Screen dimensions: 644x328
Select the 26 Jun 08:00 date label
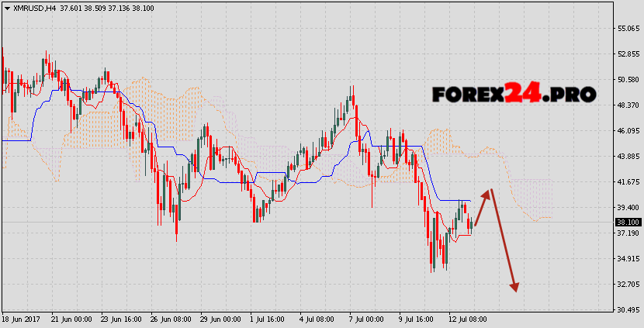(171, 319)
